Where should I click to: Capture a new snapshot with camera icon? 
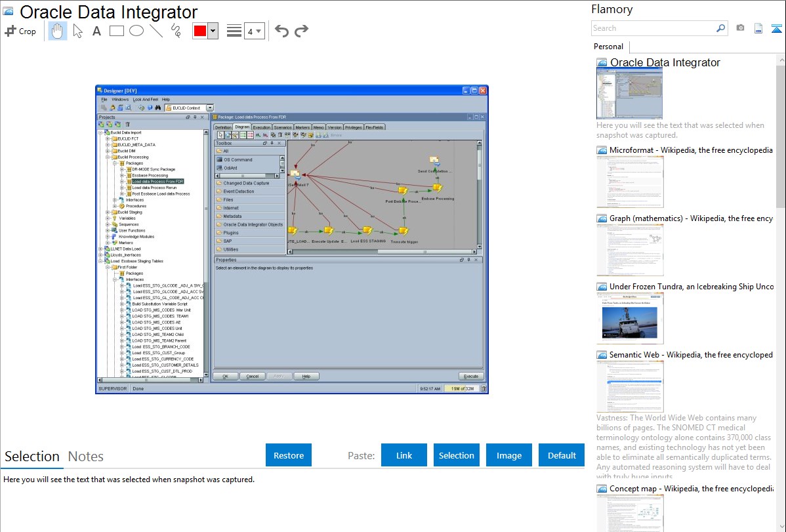pos(740,28)
